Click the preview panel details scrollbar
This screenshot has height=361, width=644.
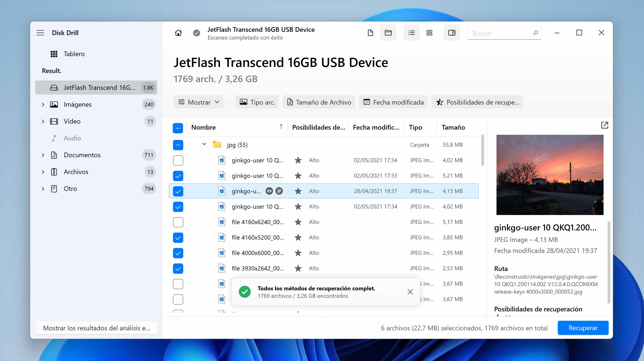[609, 262]
